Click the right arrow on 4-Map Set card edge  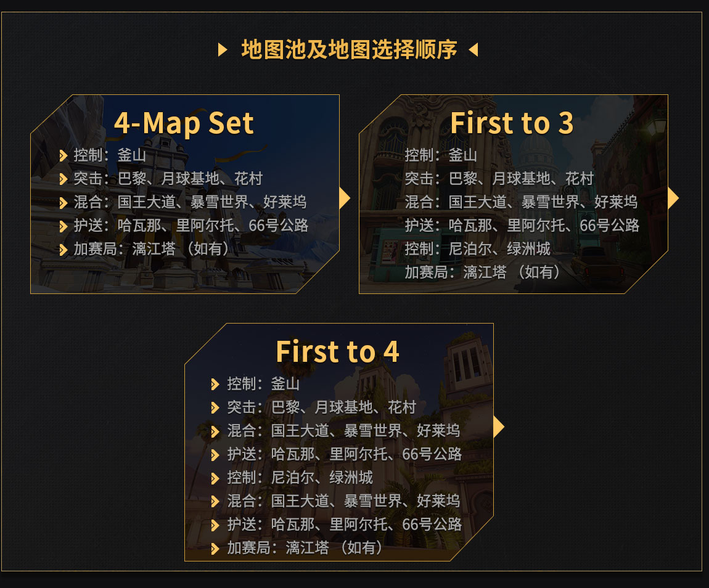(345, 198)
